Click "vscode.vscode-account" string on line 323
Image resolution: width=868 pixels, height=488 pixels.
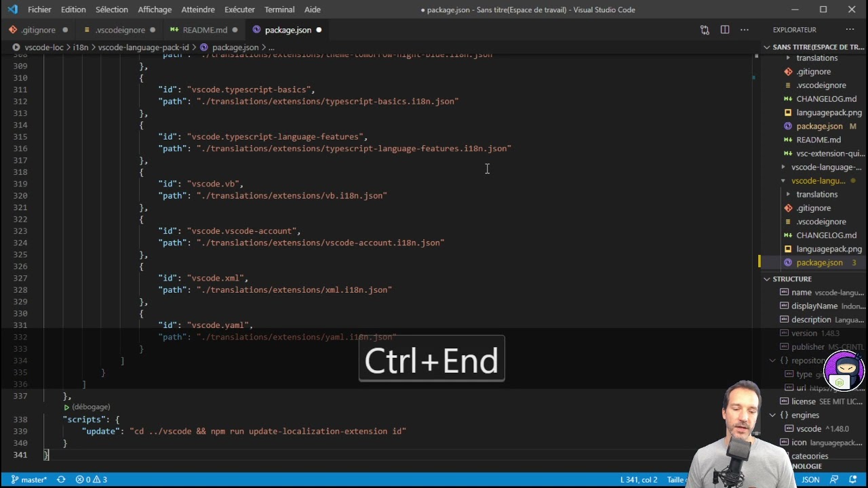[241, 231]
